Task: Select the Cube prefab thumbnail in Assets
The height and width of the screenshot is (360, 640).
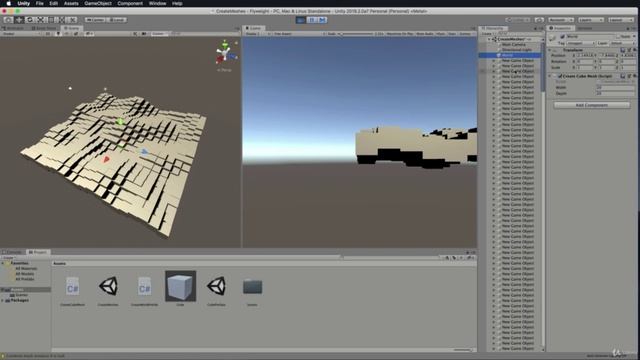Action: (x=180, y=286)
